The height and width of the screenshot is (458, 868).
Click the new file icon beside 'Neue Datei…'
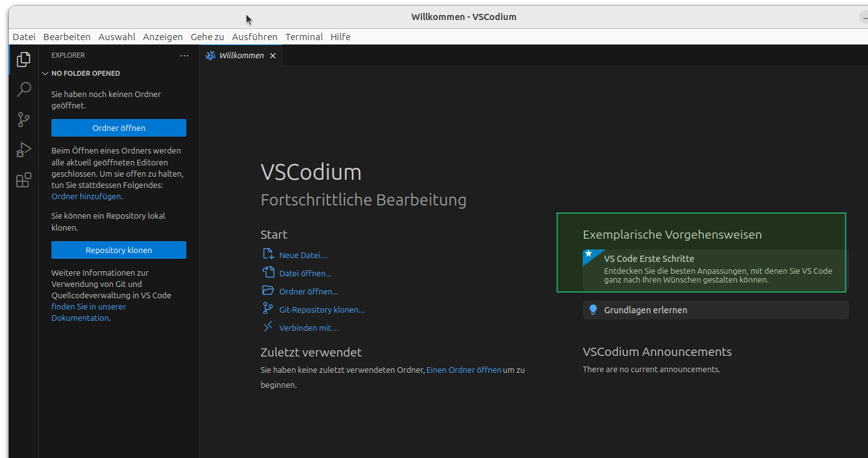point(268,254)
